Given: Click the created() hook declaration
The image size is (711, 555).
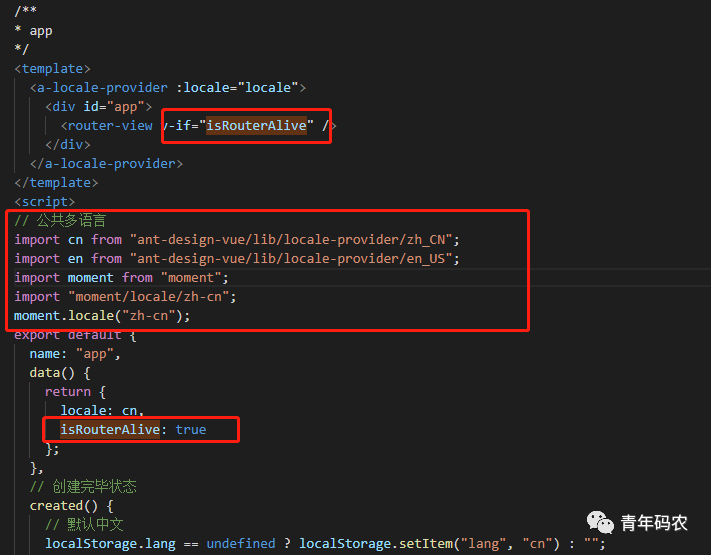Looking at the screenshot, I should click(72, 506).
